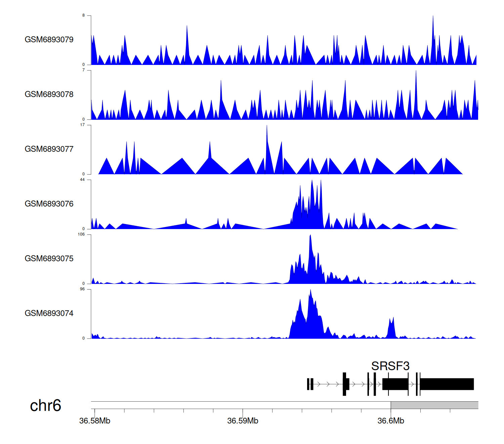Select the GSM6893074 track name
This screenshot has width=504, height=444.
(49, 313)
